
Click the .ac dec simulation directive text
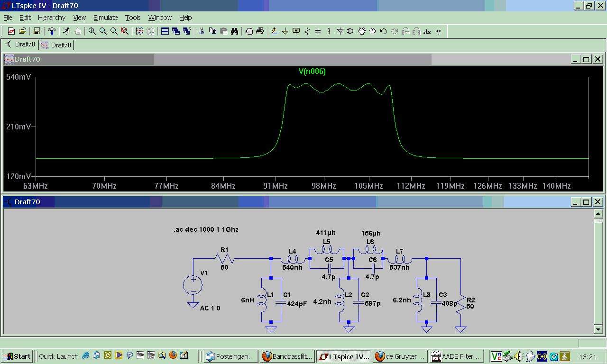click(206, 229)
